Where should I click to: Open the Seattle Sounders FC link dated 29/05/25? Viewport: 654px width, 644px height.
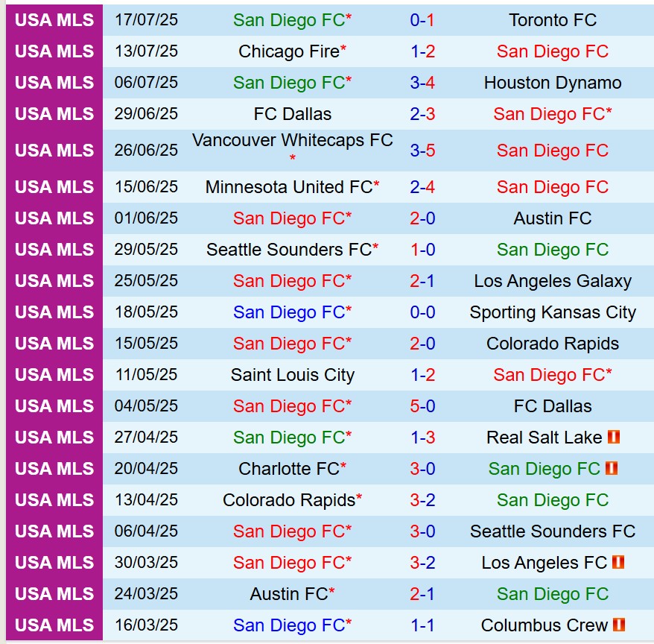tap(288, 250)
